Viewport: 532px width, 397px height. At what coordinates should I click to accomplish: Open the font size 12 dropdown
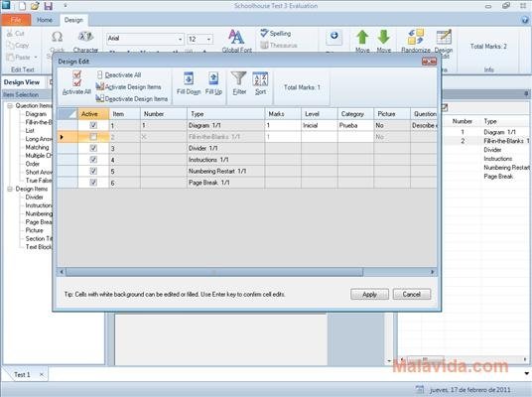click(x=208, y=39)
